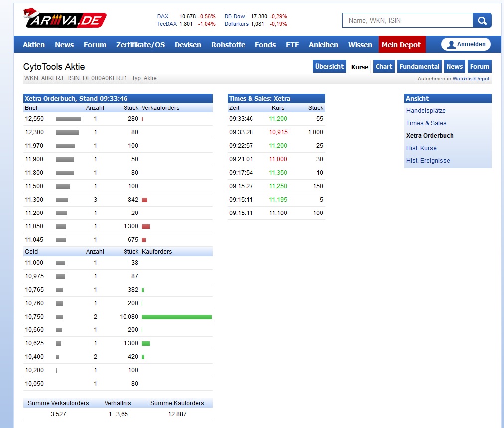Click the Verhältnis value 1 : 3,65
This screenshot has width=504, height=428.
(x=118, y=414)
